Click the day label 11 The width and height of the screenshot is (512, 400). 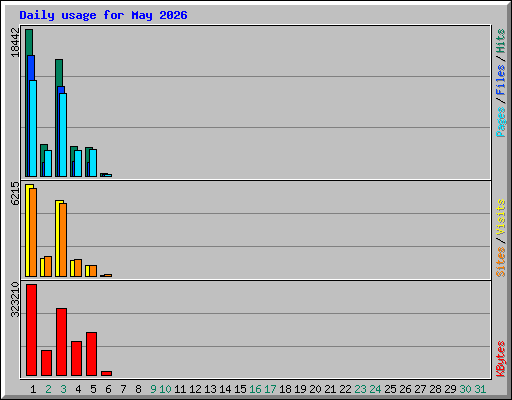click(180, 389)
